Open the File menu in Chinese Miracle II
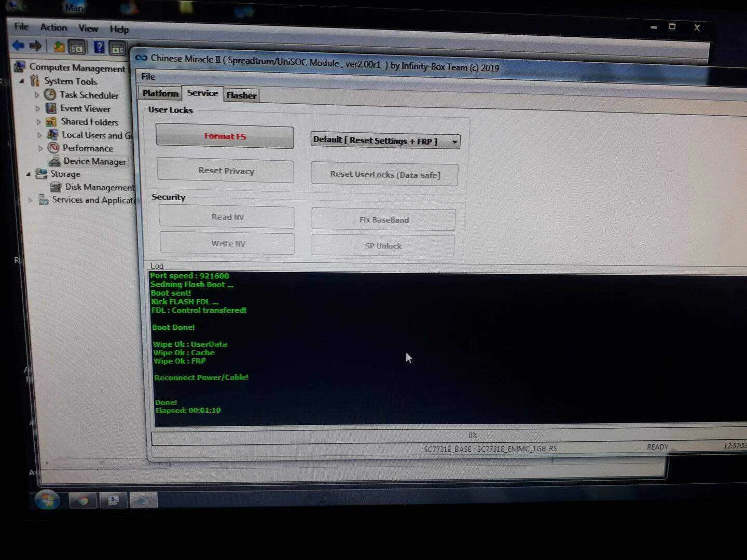 pos(148,76)
